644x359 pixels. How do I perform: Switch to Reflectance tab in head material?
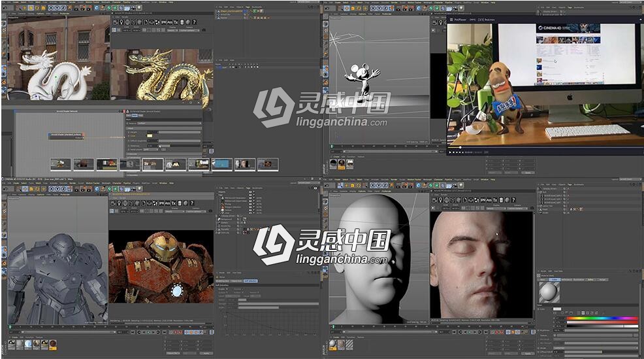click(567, 280)
